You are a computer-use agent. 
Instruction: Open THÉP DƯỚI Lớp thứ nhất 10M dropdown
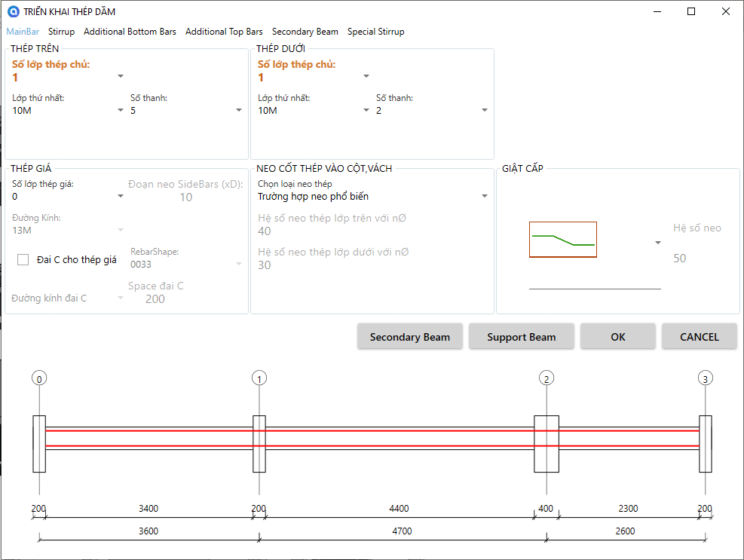pos(314,111)
